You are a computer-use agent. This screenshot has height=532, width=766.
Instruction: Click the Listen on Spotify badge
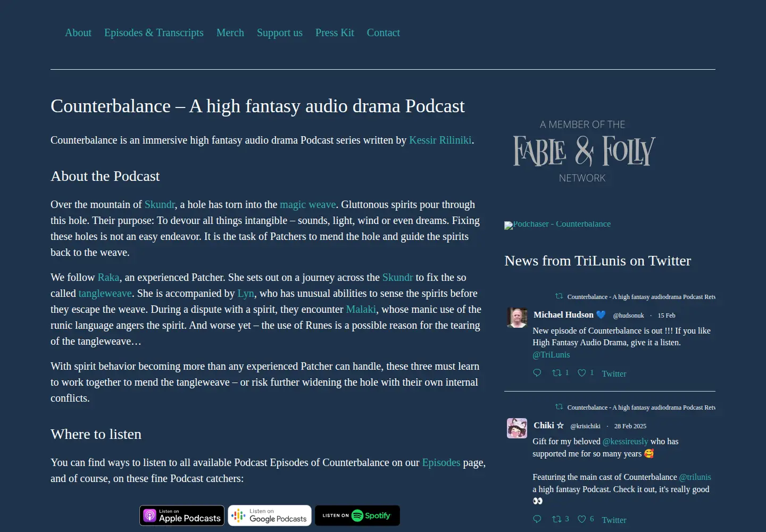point(357,516)
